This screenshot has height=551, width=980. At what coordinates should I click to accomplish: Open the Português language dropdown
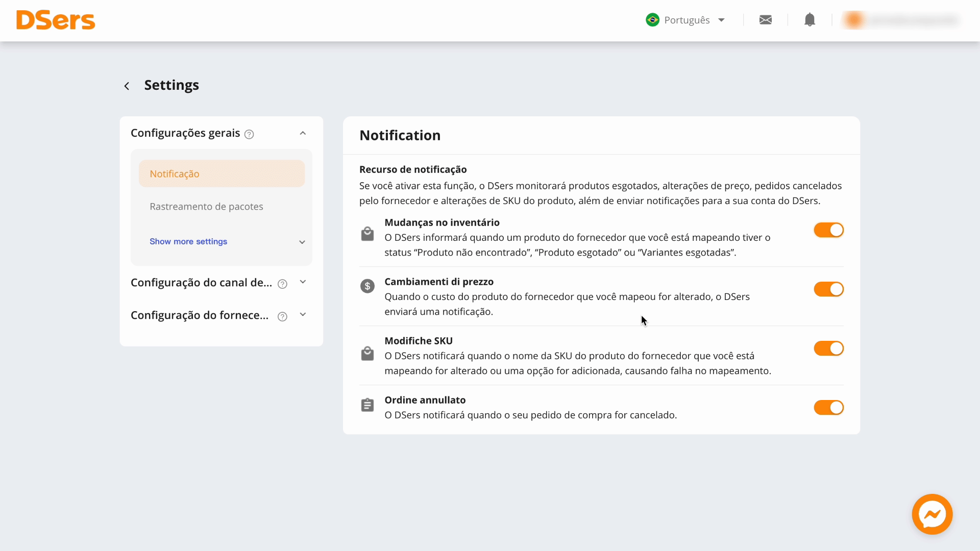[685, 20]
